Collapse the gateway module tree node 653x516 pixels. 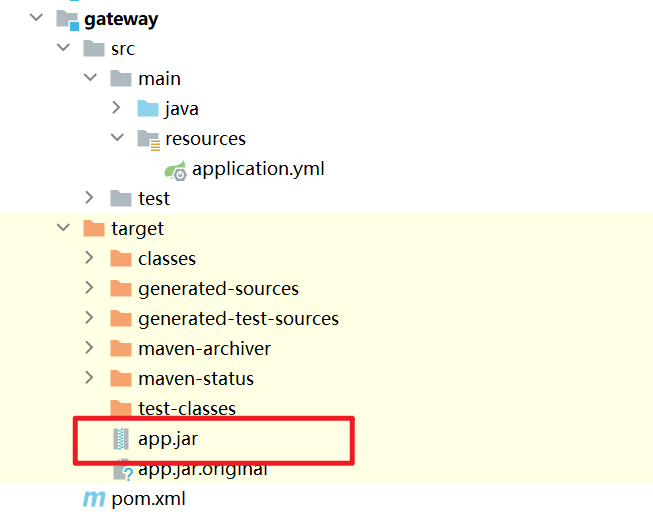coord(37,19)
